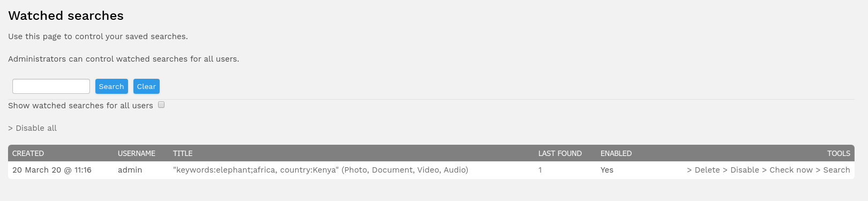Click the Yes value under Enabled
This screenshot has height=201, width=868.
coord(607,170)
